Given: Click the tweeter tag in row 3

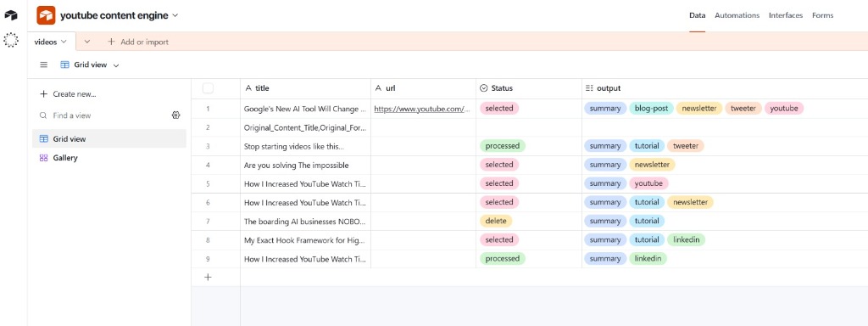Looking at the screenshot, I should coord(685,146).
